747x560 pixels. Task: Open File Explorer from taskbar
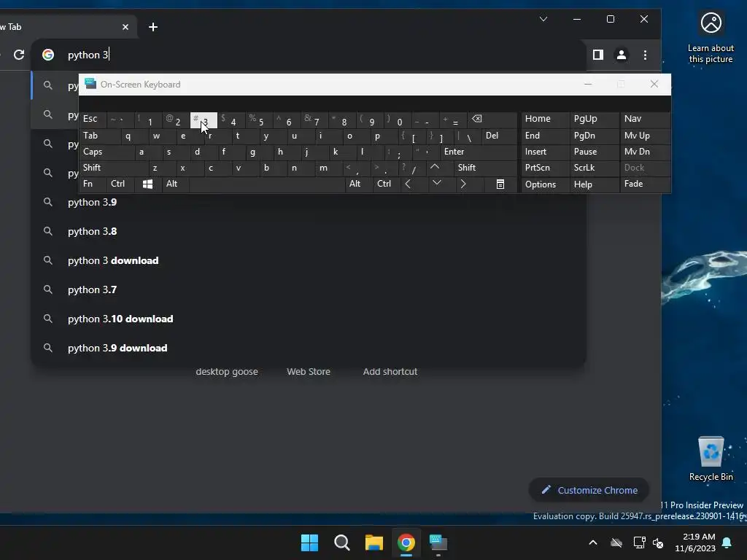tap(374, 542)
